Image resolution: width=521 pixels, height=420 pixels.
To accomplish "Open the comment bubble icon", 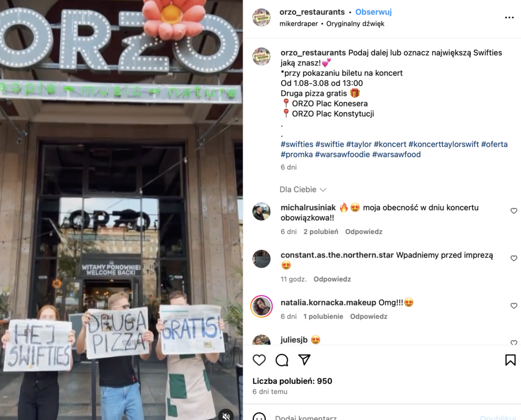I will pos(282,360).
